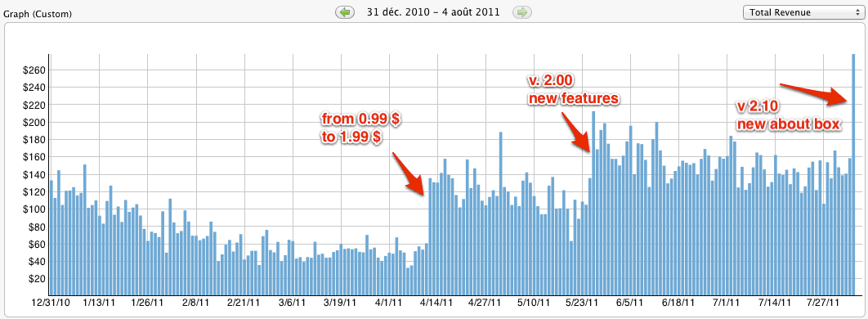Click the $40 y-axis label
This screenshot has height=319, width=868.
(36, 262)
